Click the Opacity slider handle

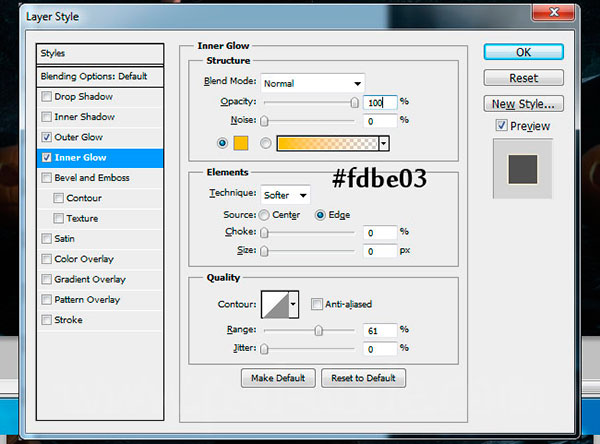(355, 103)
